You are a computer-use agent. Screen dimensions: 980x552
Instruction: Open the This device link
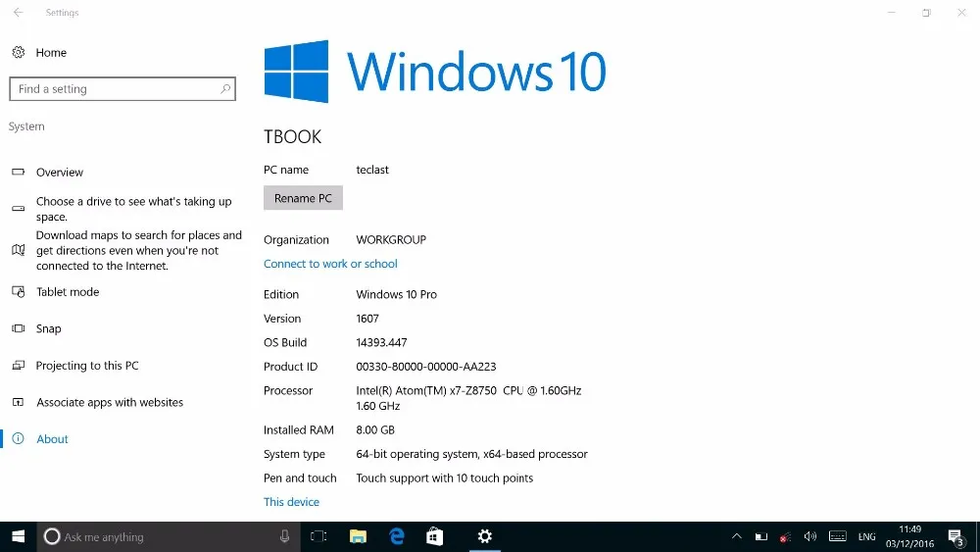291,502
